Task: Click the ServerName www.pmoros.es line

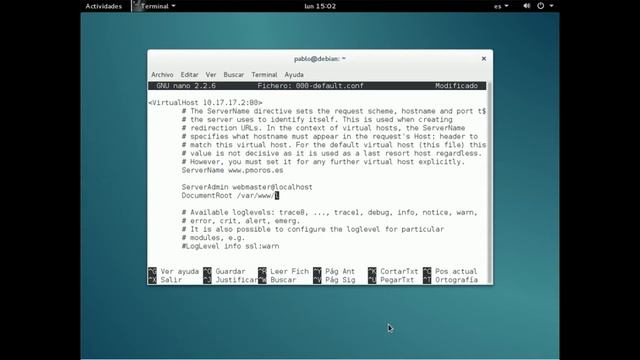Action: coord(232,170)
